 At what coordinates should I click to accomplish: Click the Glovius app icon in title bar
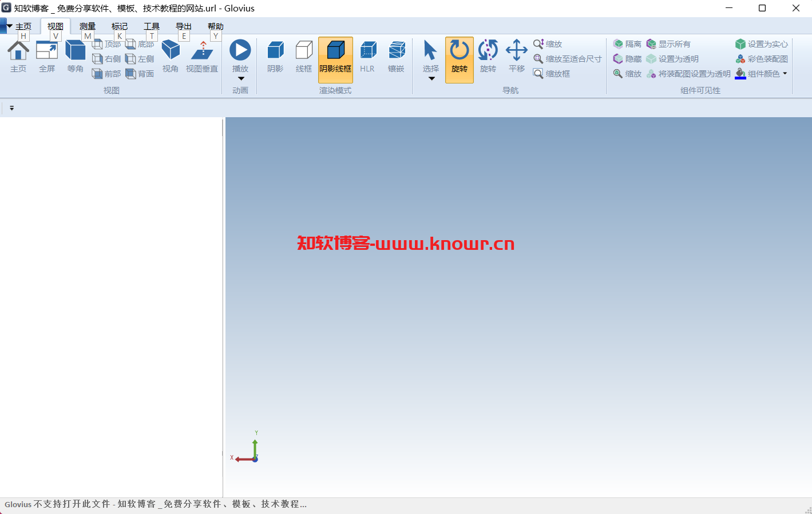pos(6,8)
